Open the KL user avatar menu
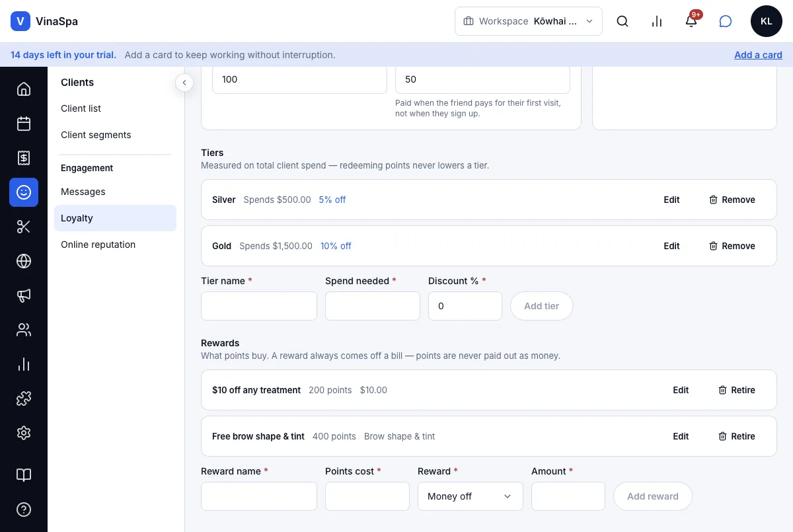Image resolution: width=793 pixels, height=532 pixels. [767, 21]
